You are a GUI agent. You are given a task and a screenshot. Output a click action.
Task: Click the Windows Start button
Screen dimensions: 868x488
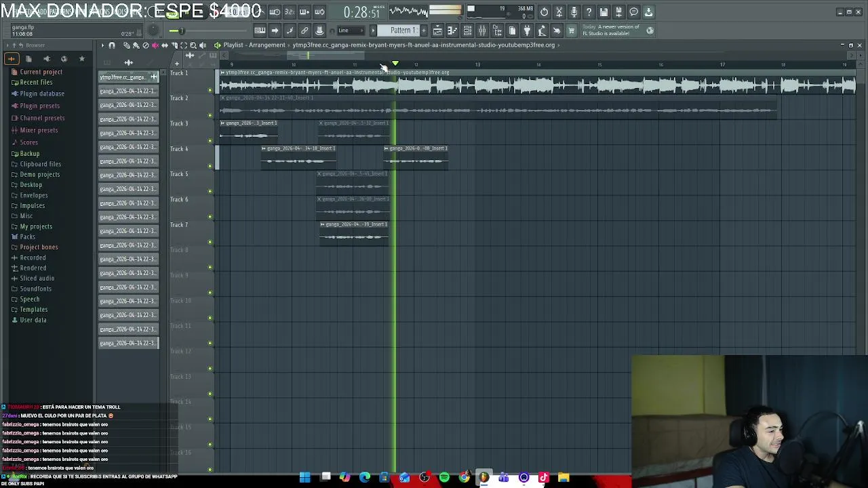tap(305, 478)
